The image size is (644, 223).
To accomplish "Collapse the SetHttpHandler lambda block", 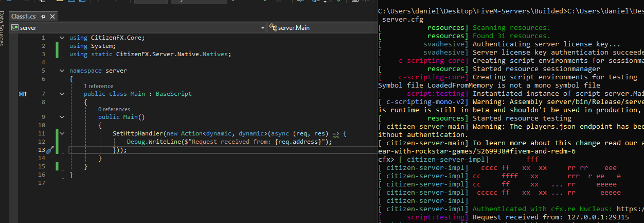I will point(62,133).
